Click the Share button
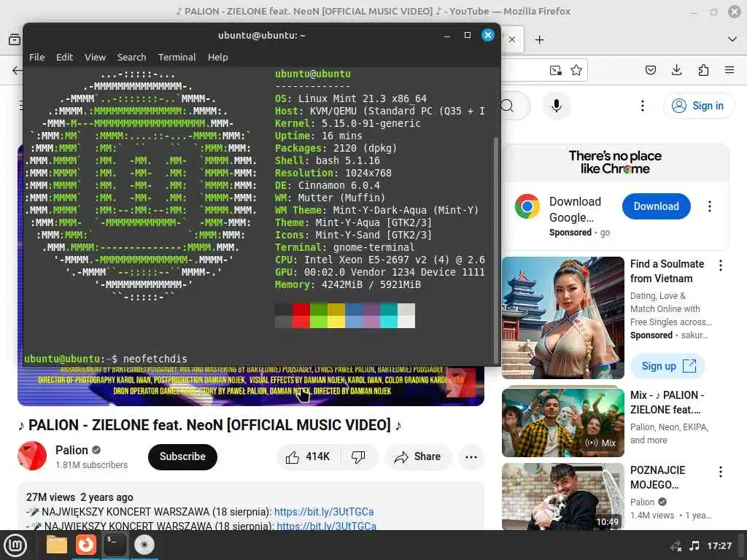747x560 pixels. click(417, 457)
